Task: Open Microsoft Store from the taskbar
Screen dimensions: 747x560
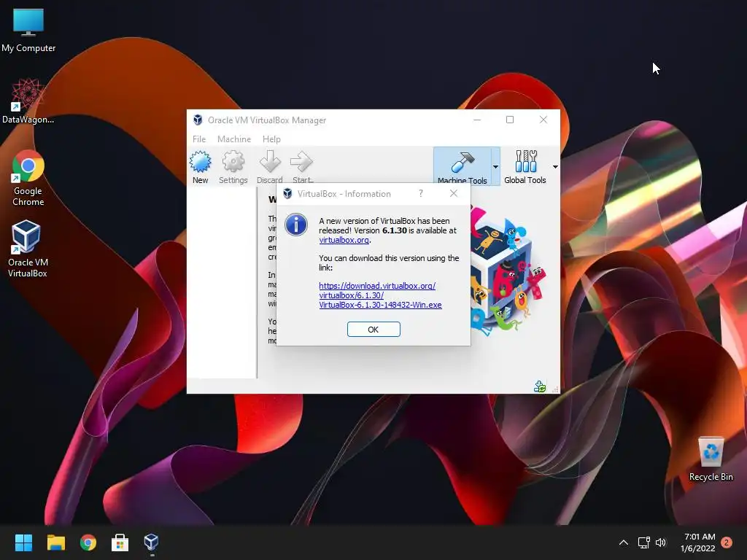Action: [120, 542]
